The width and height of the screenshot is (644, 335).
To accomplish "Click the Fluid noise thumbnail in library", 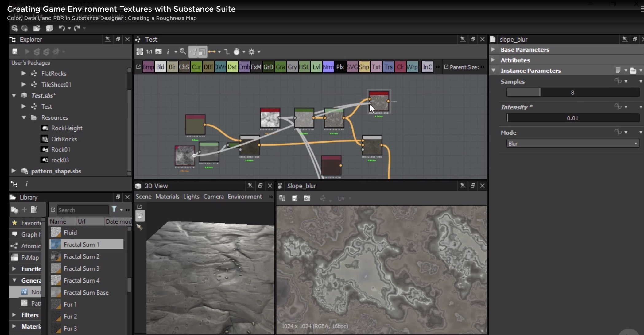I will [x=56, y=232].
